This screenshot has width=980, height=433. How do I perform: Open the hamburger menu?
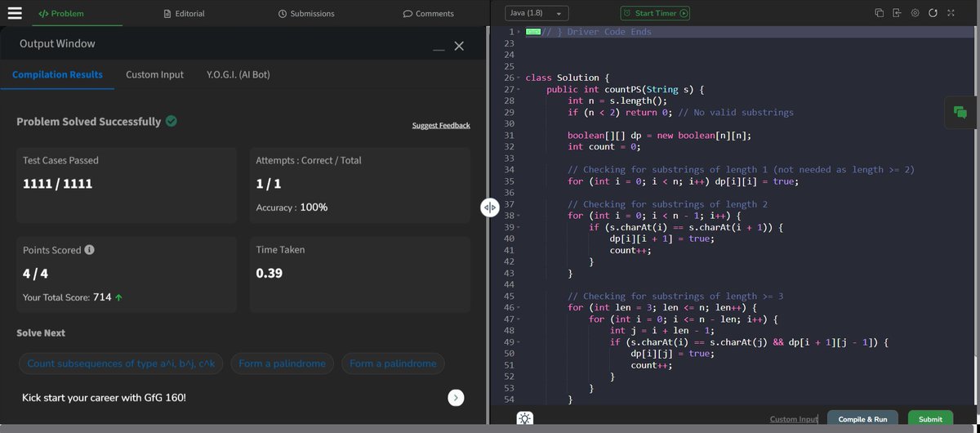(x=15, y=13)
